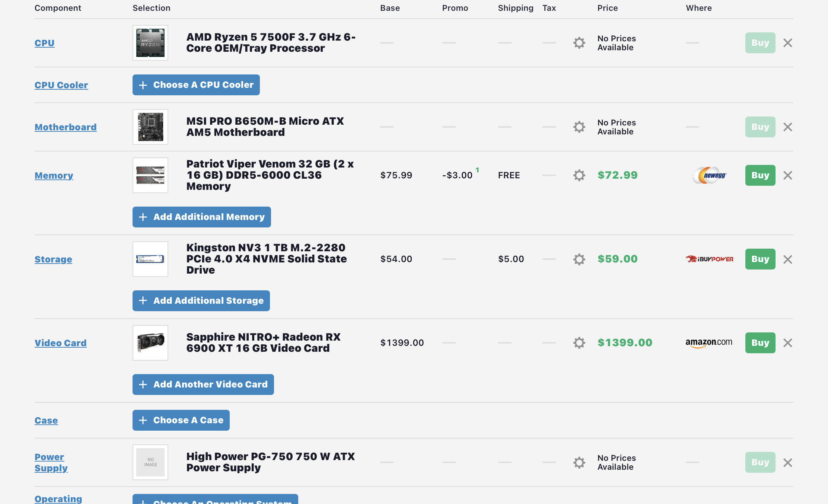Viewport: 828px width, 504px height.
Task: Open the Motherboard component link
Action: click(x=66, y=127)
